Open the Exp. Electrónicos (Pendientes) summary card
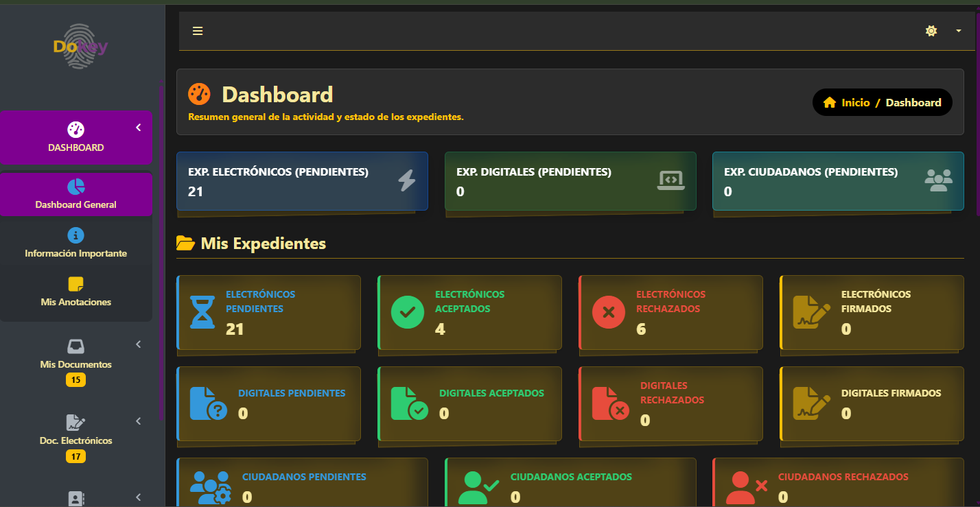This screenshot has width=980, height=507. (x=302, y=181)
